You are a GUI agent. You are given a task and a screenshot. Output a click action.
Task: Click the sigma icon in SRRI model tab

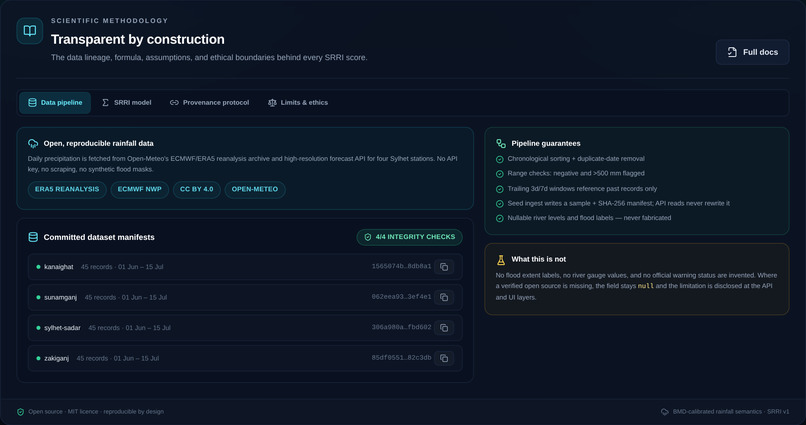pyautogui.click(x=105, y=103)
